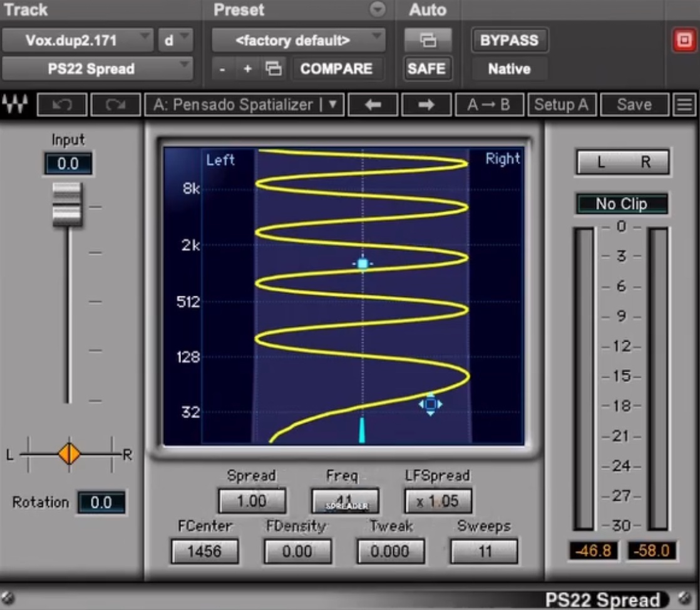The height and width of the screenshot is (610, 700).
Task: Open the insert position d dropdown
Action: 175,40
